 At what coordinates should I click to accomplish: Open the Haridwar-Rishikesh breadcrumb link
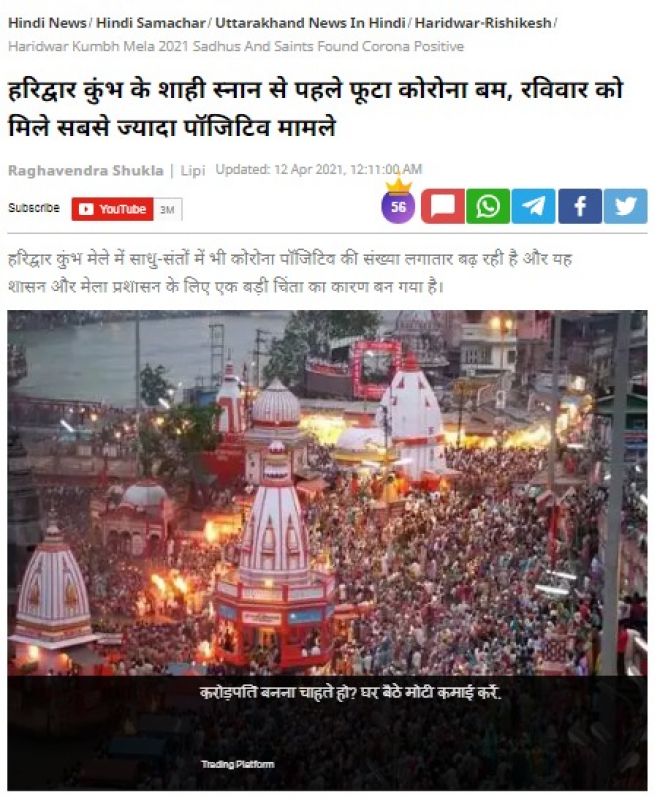[483, 23]
